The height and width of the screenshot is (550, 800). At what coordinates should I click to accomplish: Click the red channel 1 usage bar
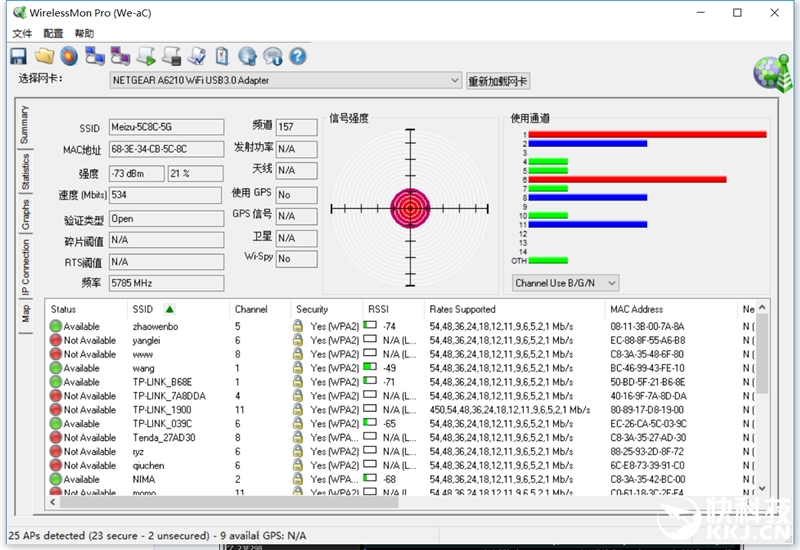coord(646,134)
